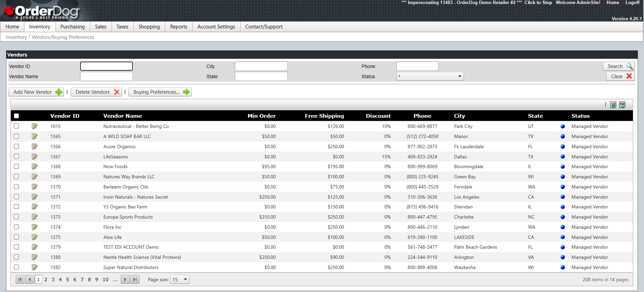Click the Clear filters button
The image size is (644, 292).
pyautogui.click(x=621, y=76)
